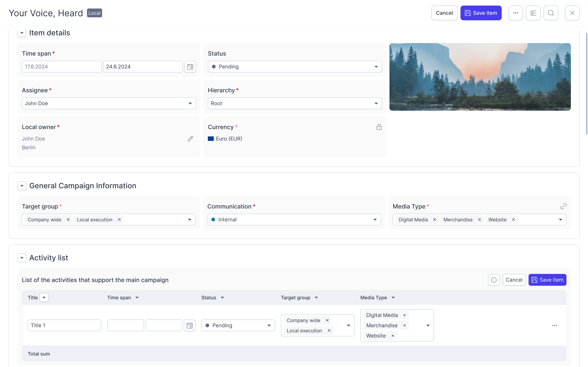The height and width of the screenshot is (367, 588).
Task: Expand Media Type dropdown in activity row
Action: pos(428,325)
